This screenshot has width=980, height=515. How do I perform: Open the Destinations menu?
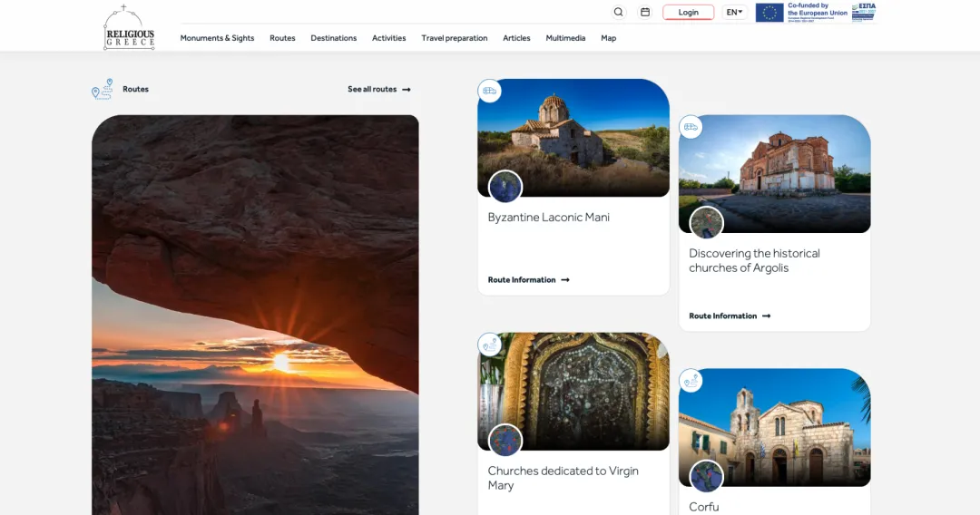pyautogui.click(x=333, y=38)
